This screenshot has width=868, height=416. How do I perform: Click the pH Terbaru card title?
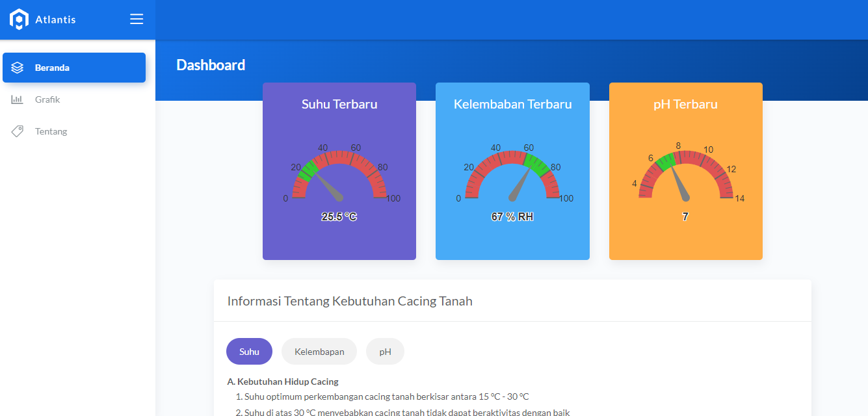tap(686, 104)
